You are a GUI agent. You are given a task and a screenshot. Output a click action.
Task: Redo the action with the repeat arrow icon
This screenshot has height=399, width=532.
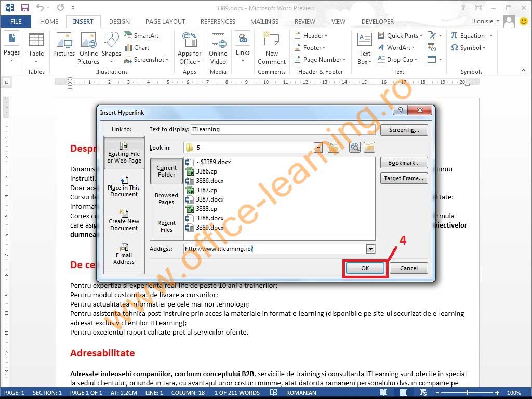[60, 7]
